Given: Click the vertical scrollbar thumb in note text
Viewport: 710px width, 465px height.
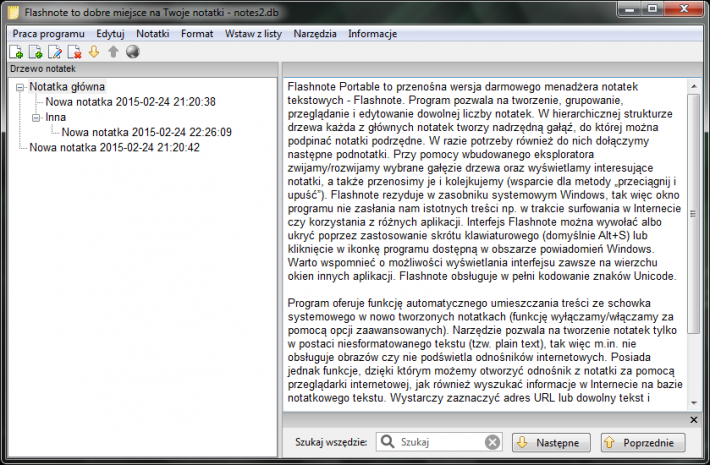Looking at the screenshot, I should pyautogui.click(x=694, y=214).
